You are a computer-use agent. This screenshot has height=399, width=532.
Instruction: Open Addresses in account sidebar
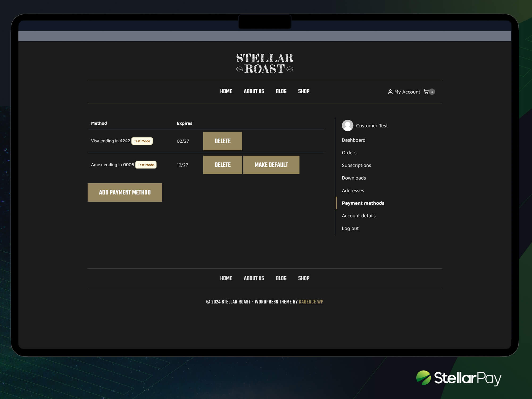pyautogui.click(x=353, y=190)
